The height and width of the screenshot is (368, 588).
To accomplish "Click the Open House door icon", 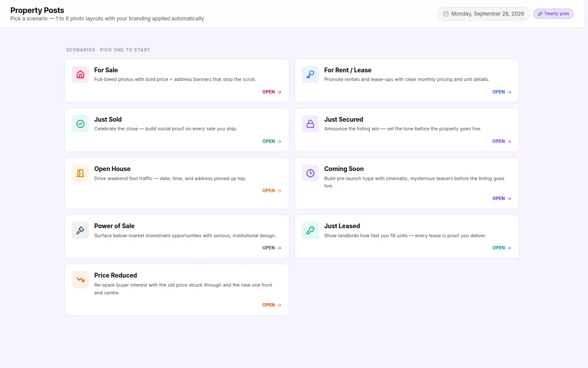I will [80, 173].
